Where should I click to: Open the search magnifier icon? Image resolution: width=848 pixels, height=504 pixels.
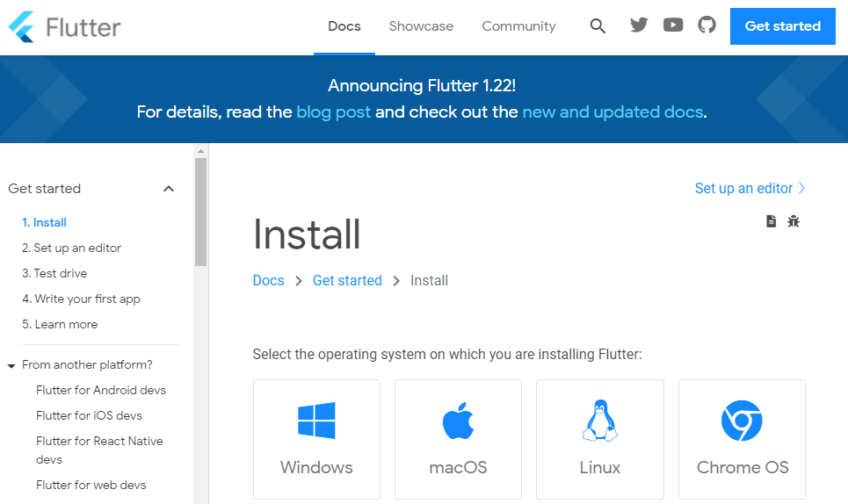598,26
